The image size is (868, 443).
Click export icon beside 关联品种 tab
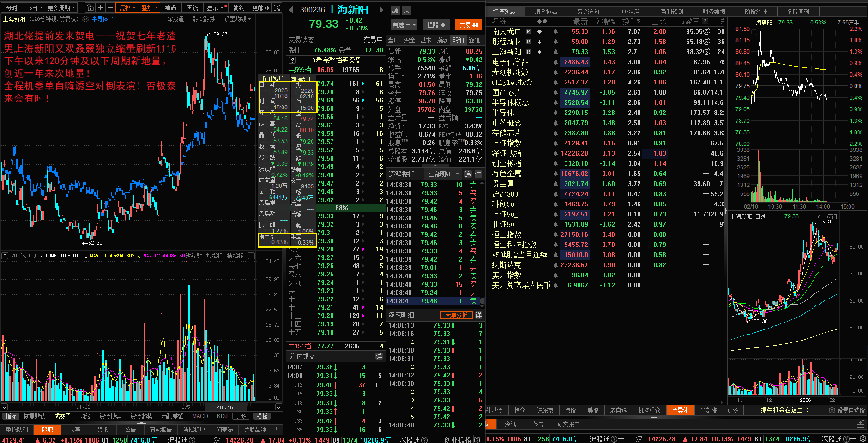pos(277,430)
